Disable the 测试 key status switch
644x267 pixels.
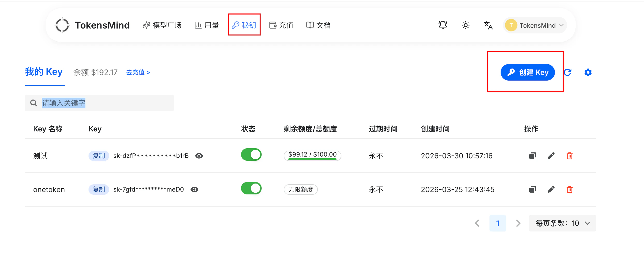251,155
